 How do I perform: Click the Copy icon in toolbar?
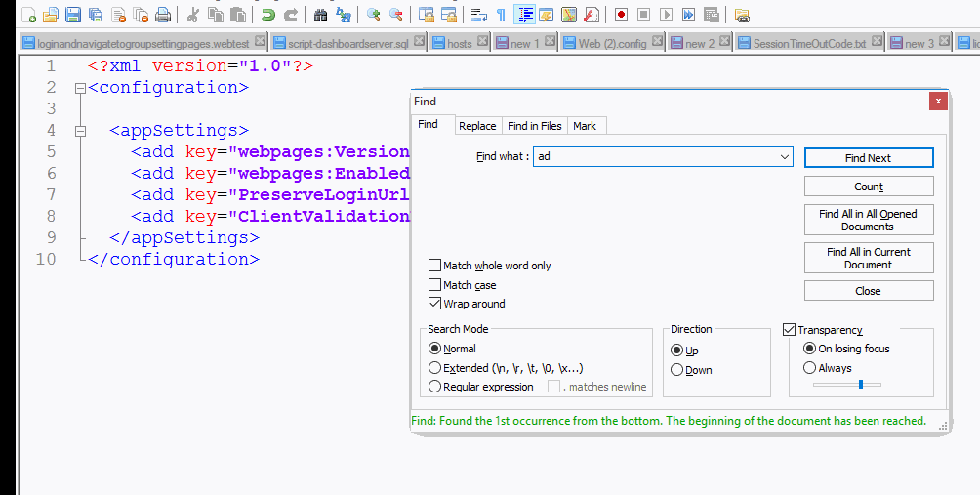click(215, 15)
